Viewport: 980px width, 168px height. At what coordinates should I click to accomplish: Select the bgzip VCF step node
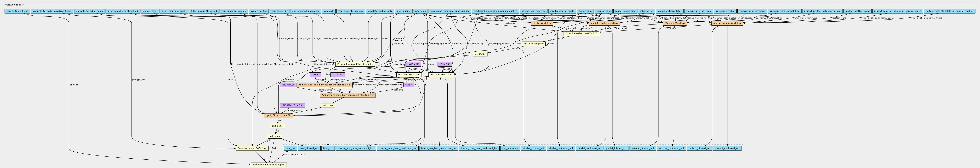click(x=277, y=126)
